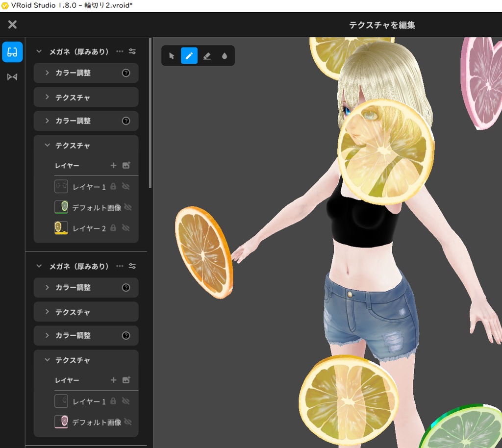Collapse the first メガネ（厚みあり） section
The image size is (502, 448).
(39, 51)
